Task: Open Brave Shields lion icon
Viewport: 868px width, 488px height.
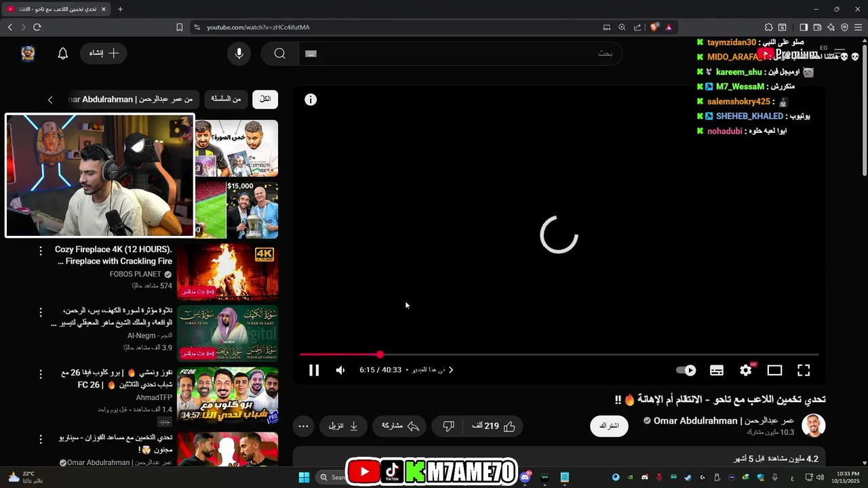Action: click(x=654, y=27)
